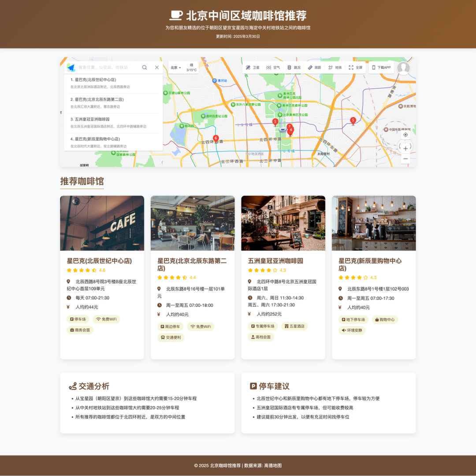Click the 4.4 star rating
This screenshot has height=476, width=476.
coord(176,277)
